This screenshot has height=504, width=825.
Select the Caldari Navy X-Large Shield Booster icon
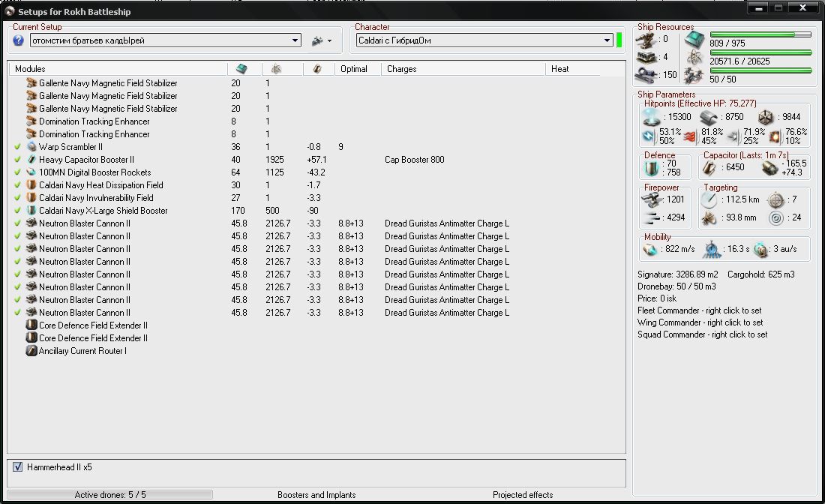pyautogui.click(x=31, y=211)
